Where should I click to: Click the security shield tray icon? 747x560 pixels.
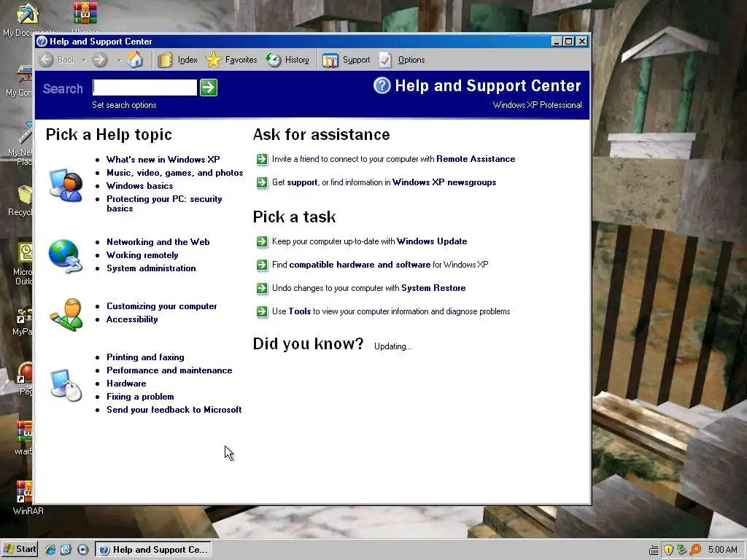tap(668, 550)
